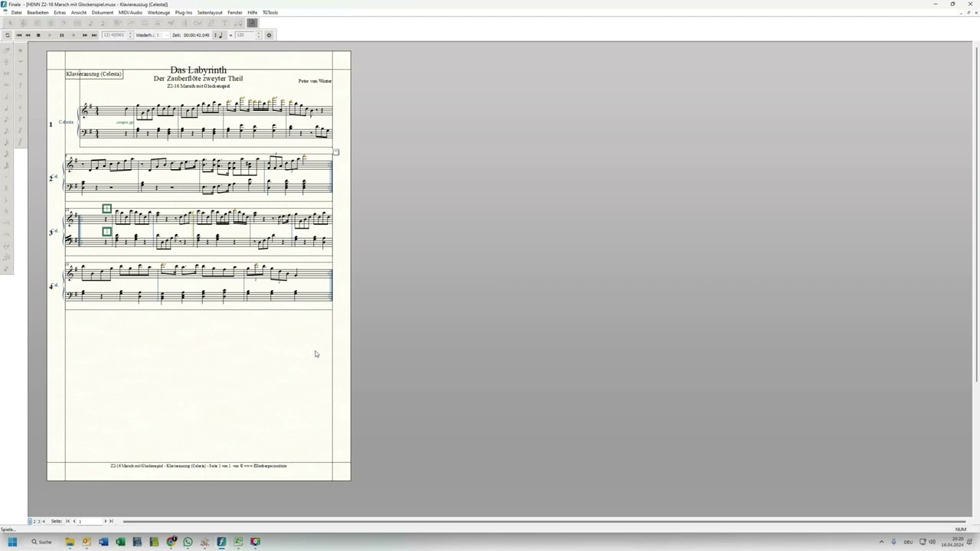The width and height of the screenshot is (980, 551).
Task: Open the TGTools menu
Action: 270,12
